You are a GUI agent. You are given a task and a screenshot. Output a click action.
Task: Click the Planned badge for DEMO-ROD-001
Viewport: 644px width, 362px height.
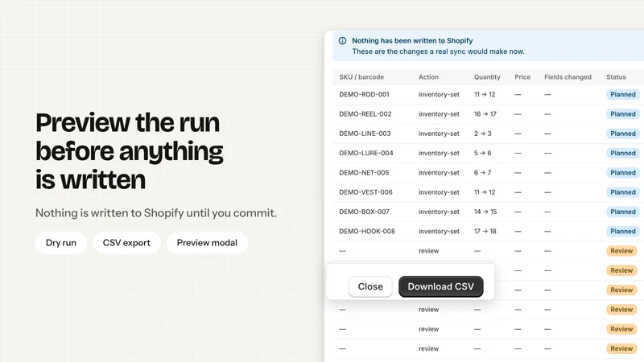[x=622, y=94]
